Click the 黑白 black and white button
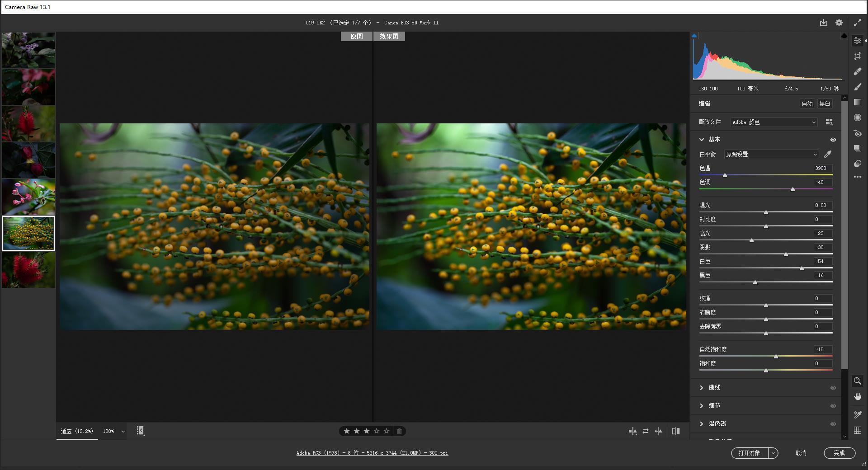 [825, 103]
